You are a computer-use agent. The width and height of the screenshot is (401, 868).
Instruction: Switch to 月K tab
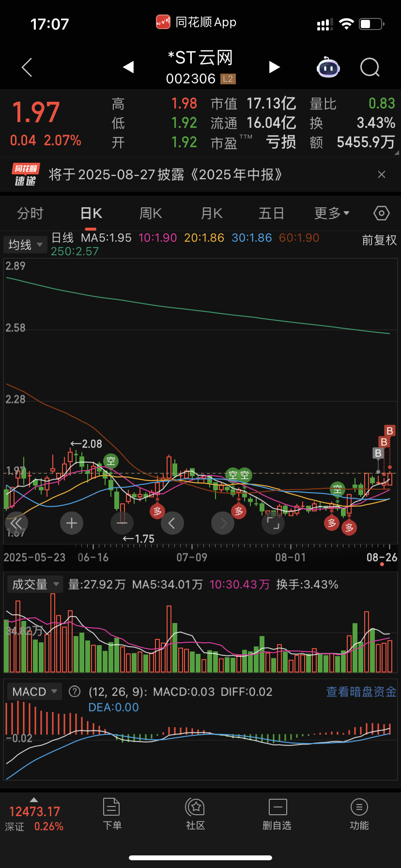point(212,214)
